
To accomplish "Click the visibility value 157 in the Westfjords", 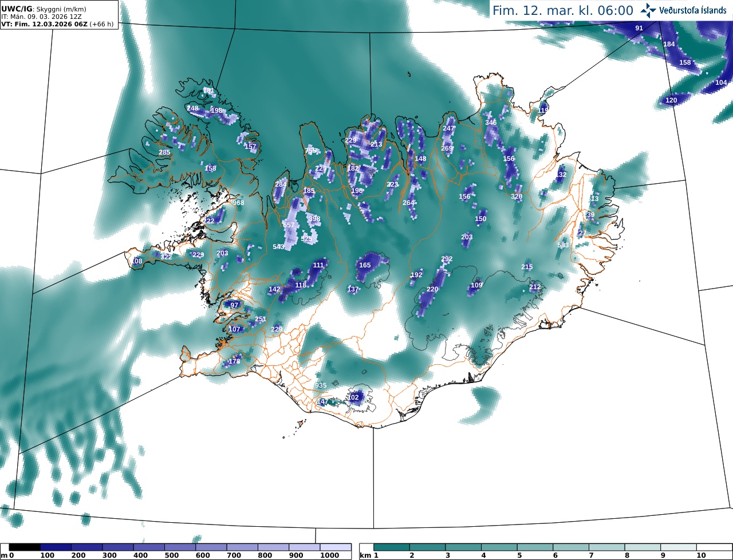I will [250, 147].
